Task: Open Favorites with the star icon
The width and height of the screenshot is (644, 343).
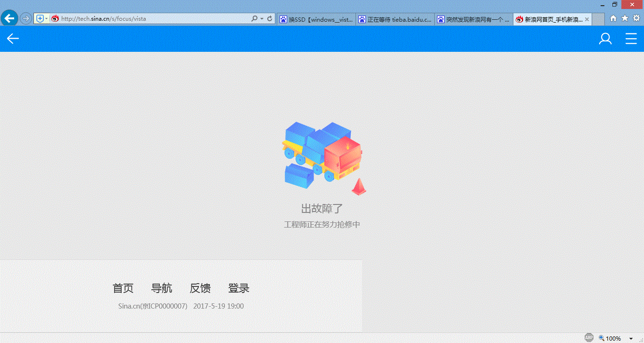Action: tap(625, 18)
